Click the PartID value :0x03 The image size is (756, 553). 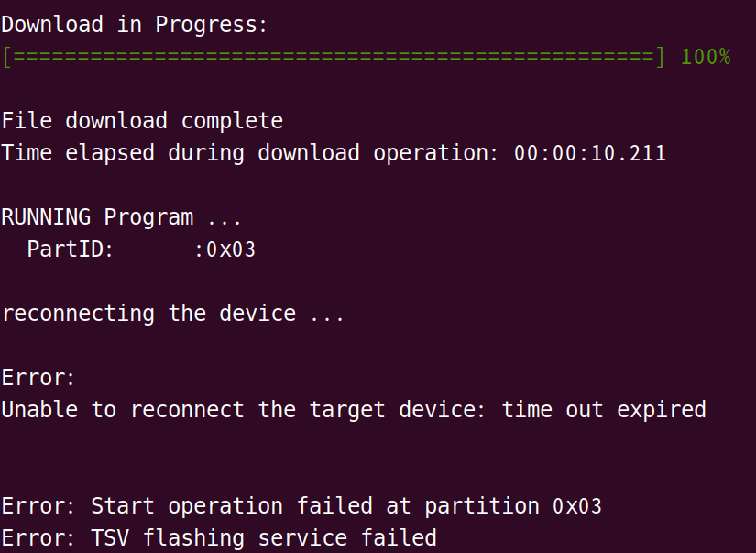click(225, 250)
